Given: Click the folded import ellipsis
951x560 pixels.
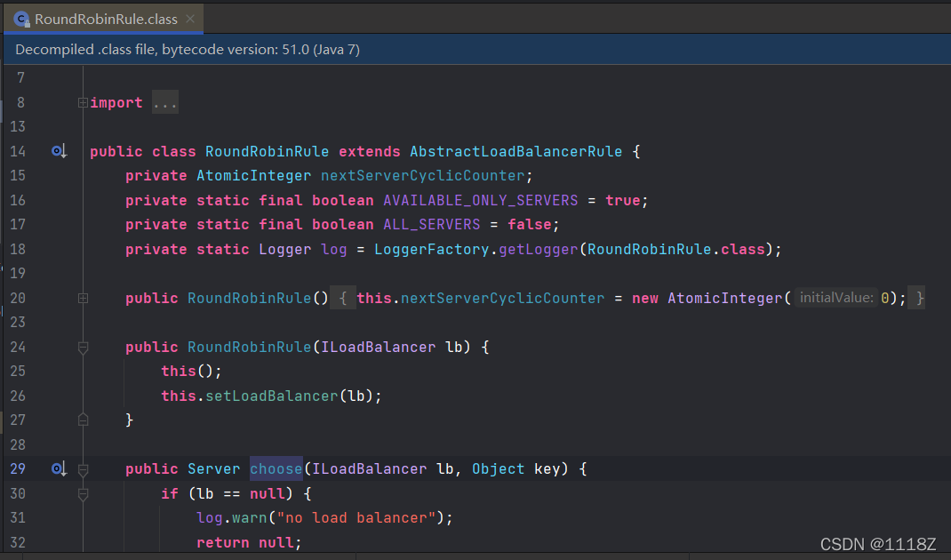Looking at the screenshot, I should point(165,103).
